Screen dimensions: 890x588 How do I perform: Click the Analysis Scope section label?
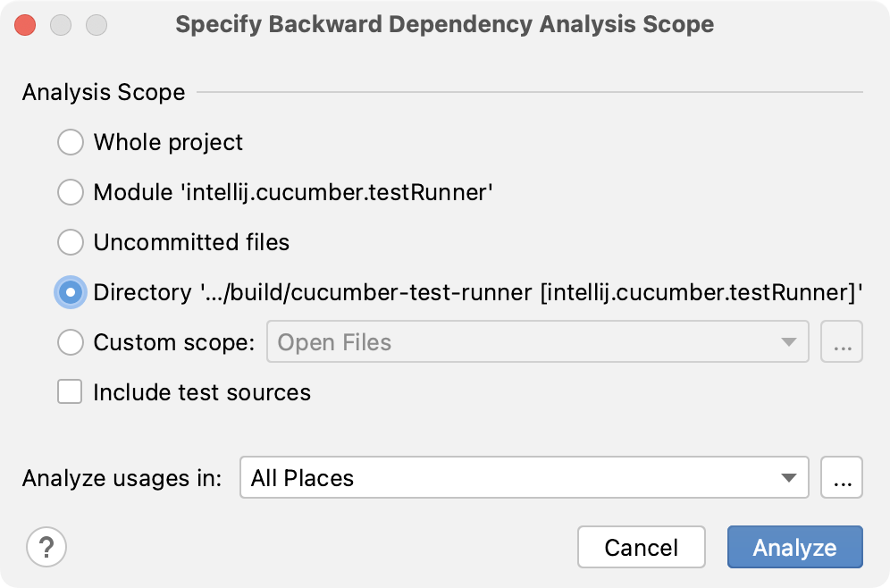click(104, 92)
